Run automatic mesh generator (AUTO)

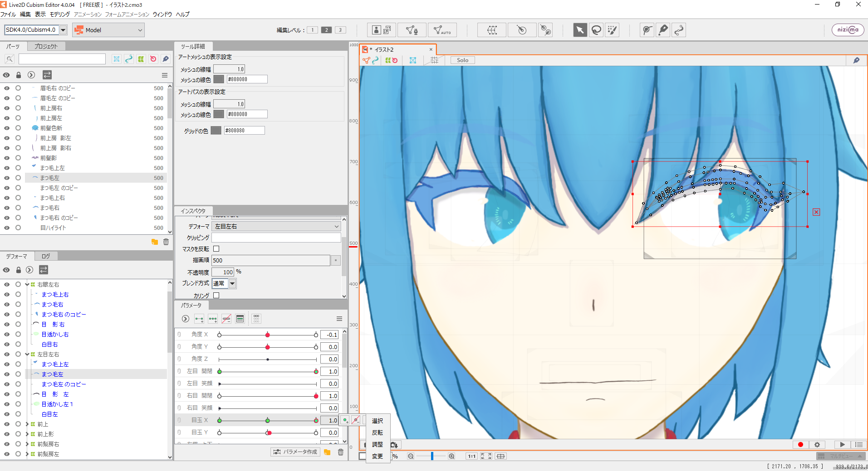(x=442, y=30)
